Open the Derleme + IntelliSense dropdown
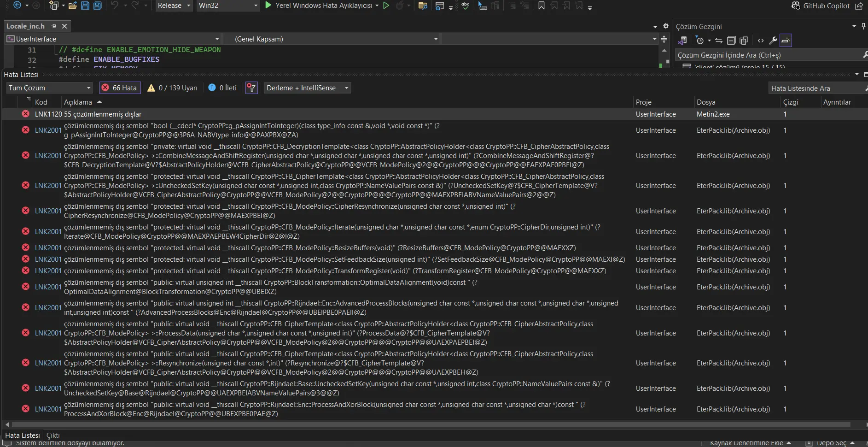This screenshot has width=868, height=447. pos(307,88)
